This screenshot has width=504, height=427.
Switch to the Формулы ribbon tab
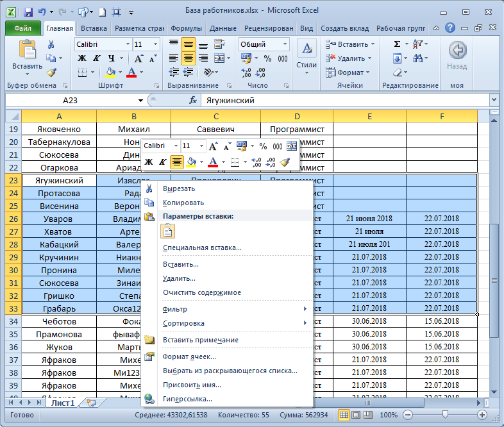pyautogui.click(x=187, y=28)
